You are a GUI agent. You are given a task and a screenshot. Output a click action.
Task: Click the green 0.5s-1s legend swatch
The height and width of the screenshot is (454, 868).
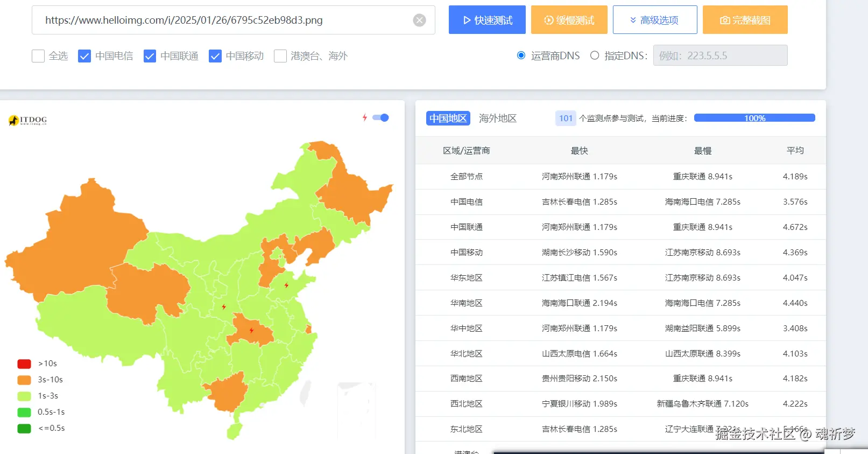24,412
